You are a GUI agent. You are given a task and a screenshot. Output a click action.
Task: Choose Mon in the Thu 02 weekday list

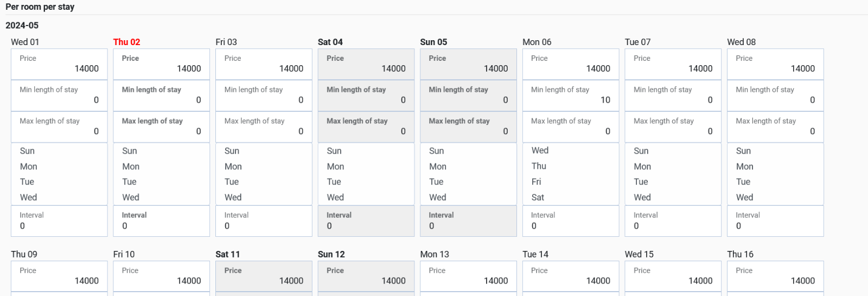coord(131,167)
